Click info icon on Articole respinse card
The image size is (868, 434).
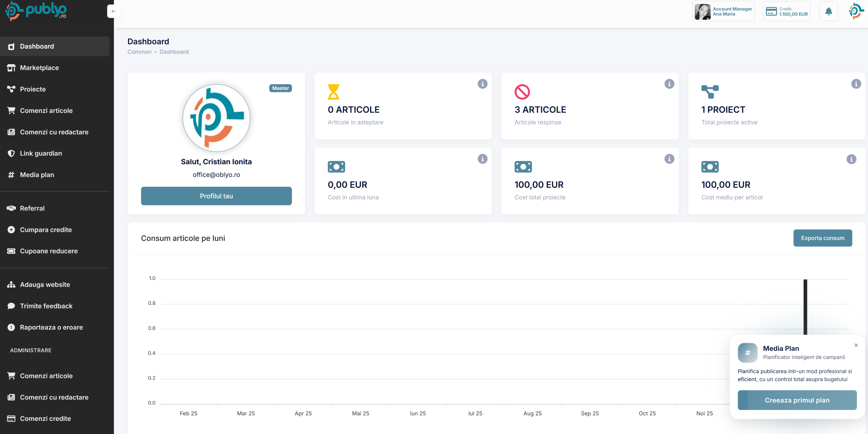669,84
